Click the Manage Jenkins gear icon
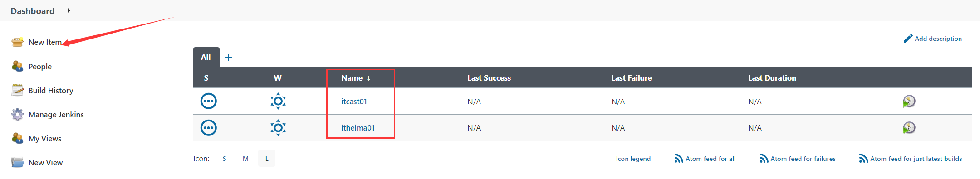This screenshot has width=980, height=179. [17, 114]
